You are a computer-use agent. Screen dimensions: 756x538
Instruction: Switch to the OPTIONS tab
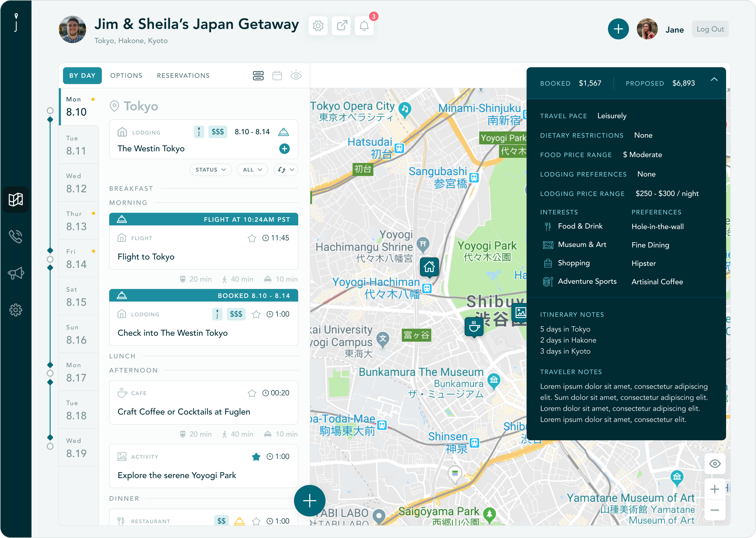coord(126,76)
